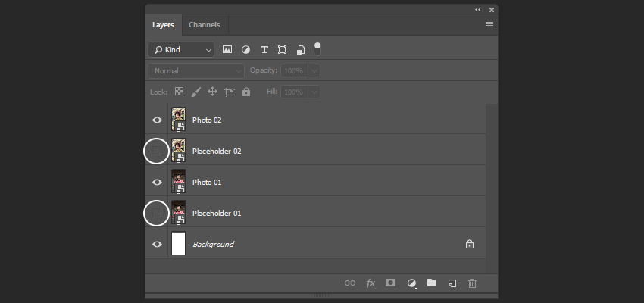Select the Photo 02 layer thumbnail

(x=178, y=120)
